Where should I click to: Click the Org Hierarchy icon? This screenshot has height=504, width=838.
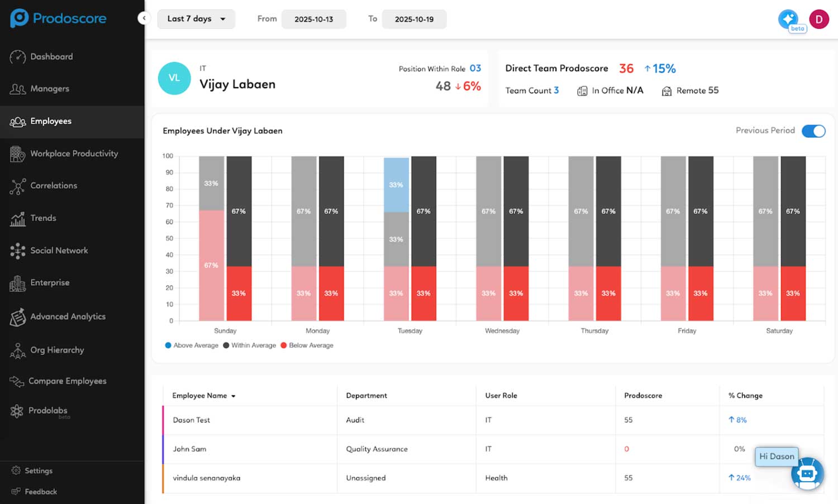pyautogui.click(x=18, y=351)
